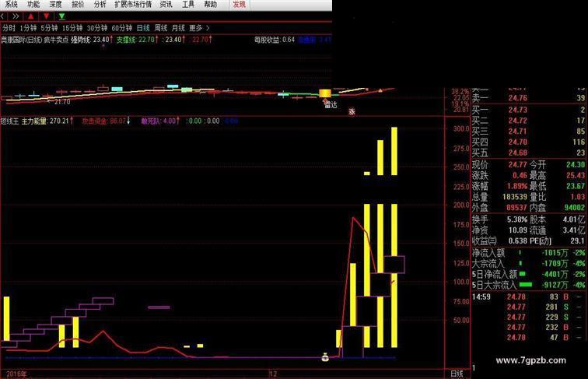This screenshot has width=588, height=379.
Task: Click the 5日大宗流入 row
Action: pyautogui.click(x=528, y=285)
